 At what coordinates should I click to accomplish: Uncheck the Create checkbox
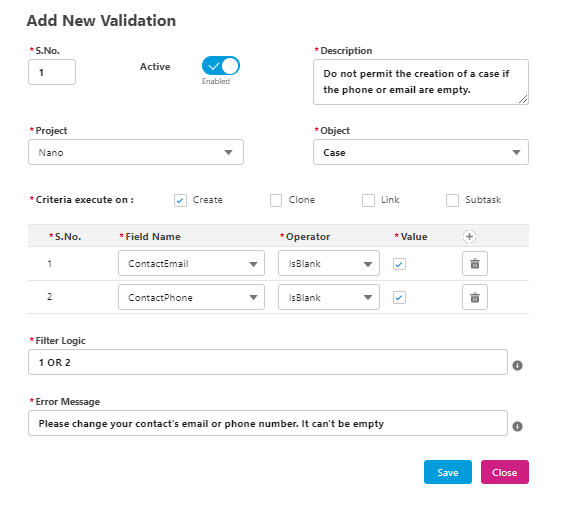[x=180, y=200]
